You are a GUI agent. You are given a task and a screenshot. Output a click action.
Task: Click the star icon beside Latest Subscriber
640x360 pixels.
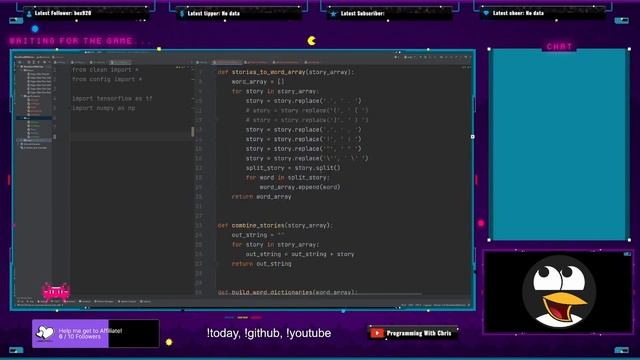(333, 13)
